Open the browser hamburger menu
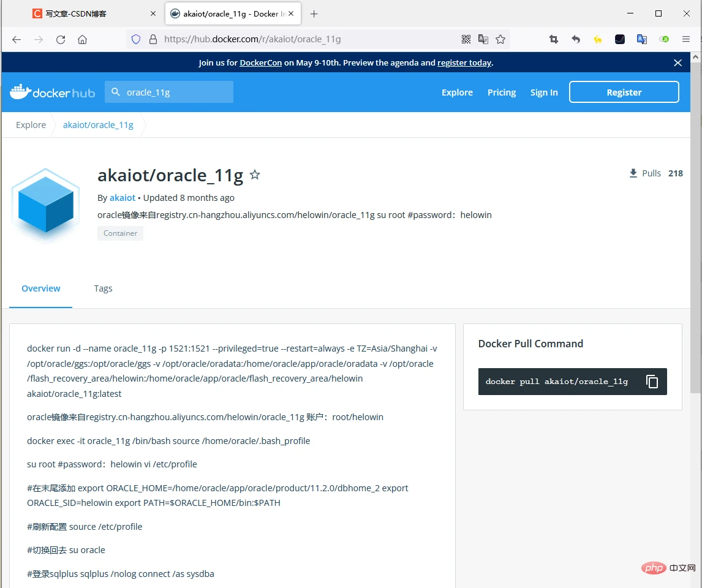Viewport: 702px width, 588px height. click(x=686, y=39)
